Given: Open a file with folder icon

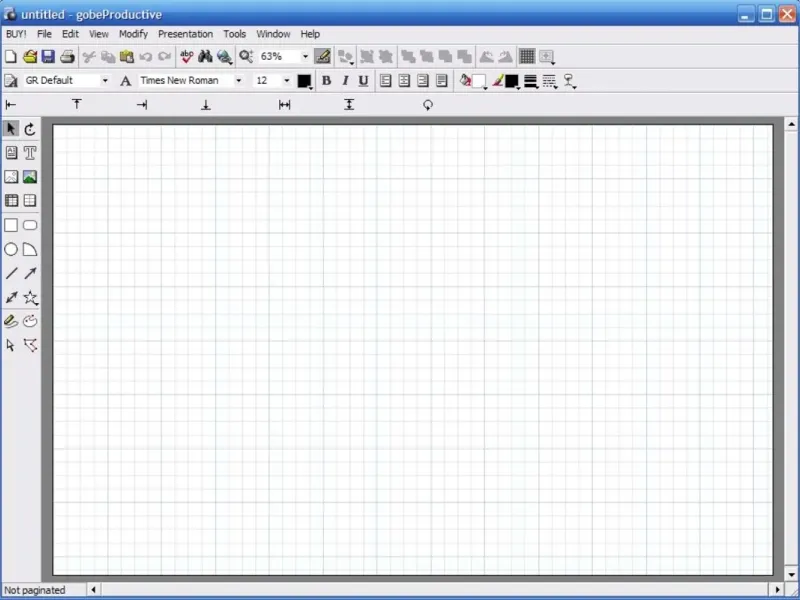Looking at the screenshot, I should [30, 56].
